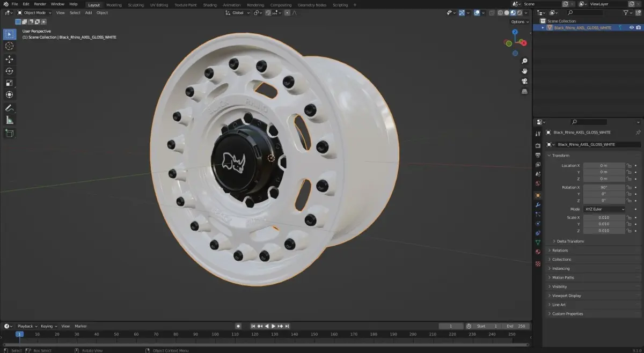644x353 pixels.
Task: Switch to the Sculpting workspace tab
Action: tap(136, 5)
